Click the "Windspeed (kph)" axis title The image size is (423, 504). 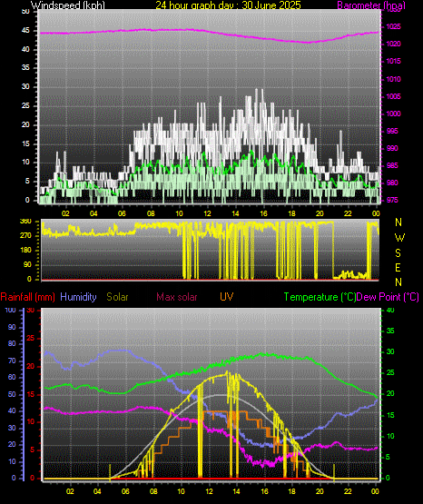pyautogui.click(x=68, y=5)
